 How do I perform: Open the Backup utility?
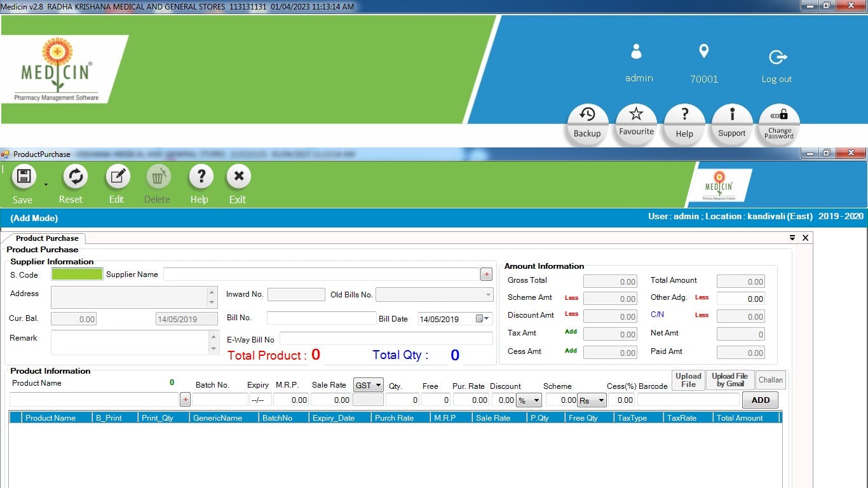(x=587, y=121)
